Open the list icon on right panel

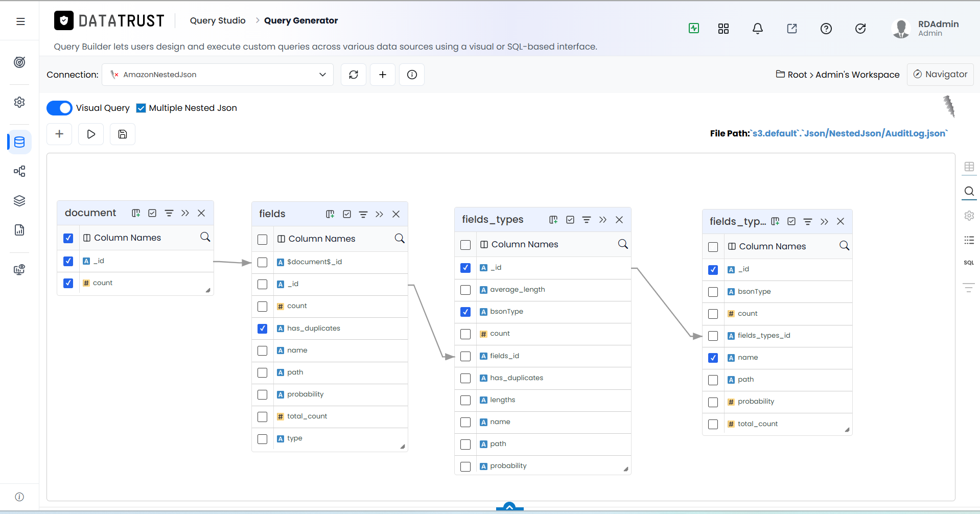click(x=969, y=240)
